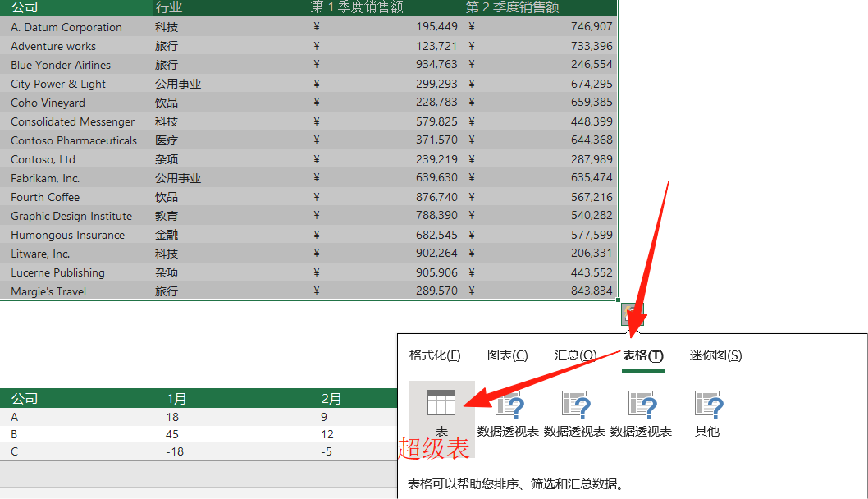Click the 206,331 value in Litware row
The width and height of the screenshot is (868, 499).
[592, 253]
